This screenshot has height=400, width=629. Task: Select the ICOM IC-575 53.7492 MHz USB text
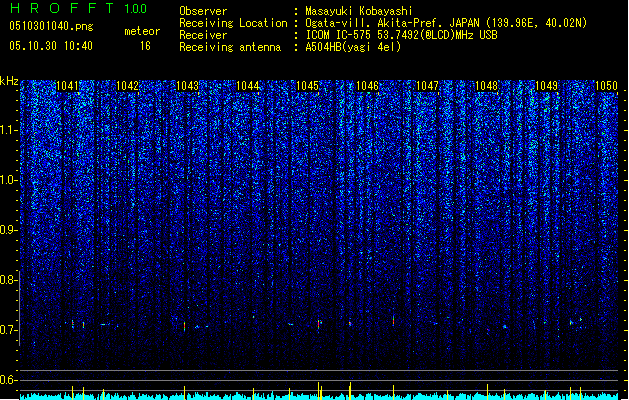[x=402, y=35]
